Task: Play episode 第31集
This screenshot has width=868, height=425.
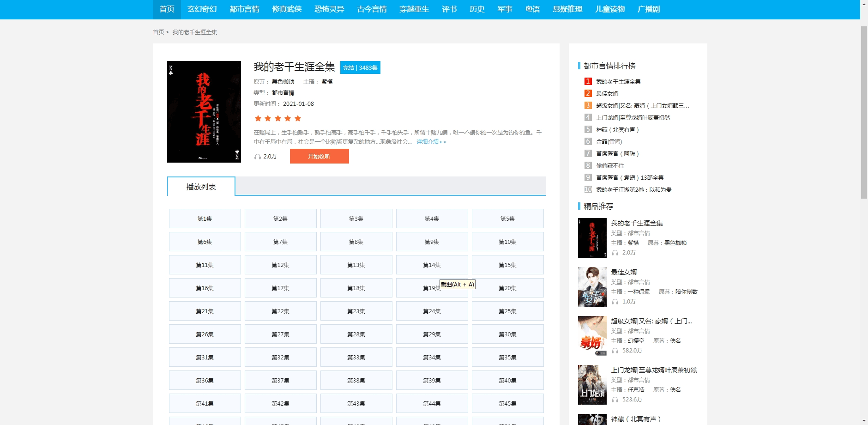Action: pos(205,357)
